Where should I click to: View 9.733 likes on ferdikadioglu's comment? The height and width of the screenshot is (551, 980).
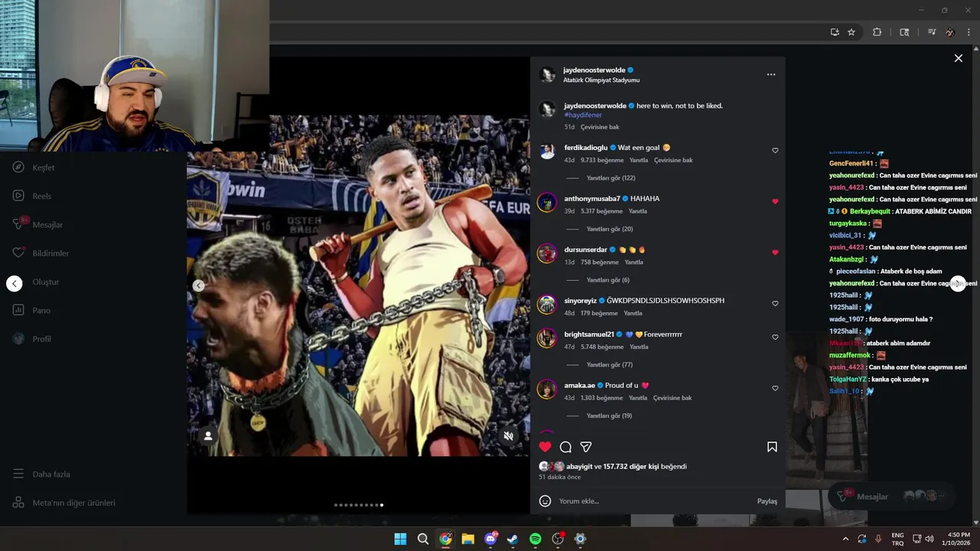[x=602, y=160]
